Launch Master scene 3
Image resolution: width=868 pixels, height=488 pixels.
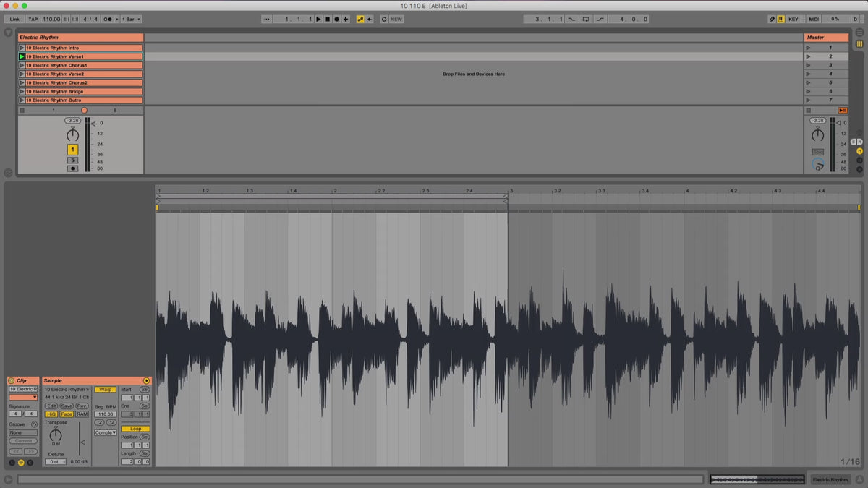pyautogui.click(x=809, y=65)
